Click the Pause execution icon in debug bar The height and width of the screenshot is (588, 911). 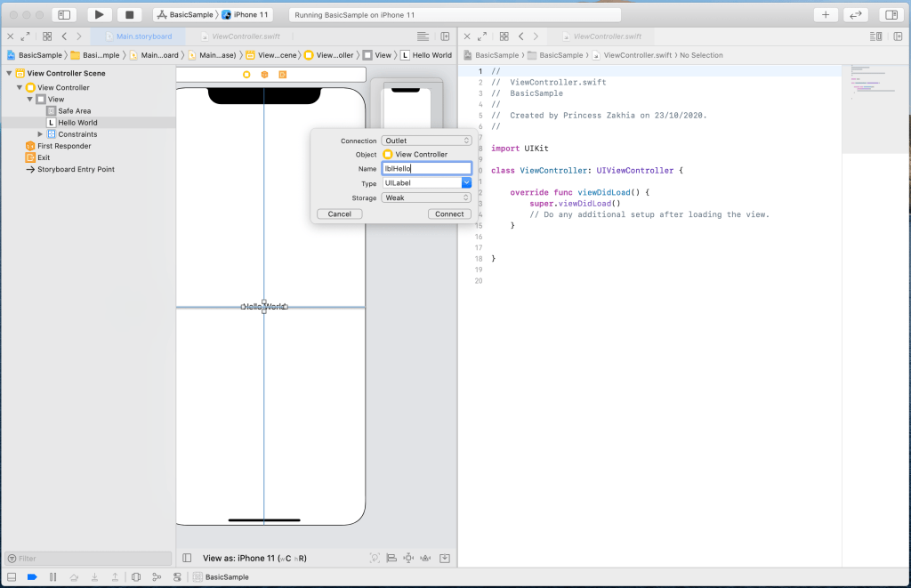(53, 577)
